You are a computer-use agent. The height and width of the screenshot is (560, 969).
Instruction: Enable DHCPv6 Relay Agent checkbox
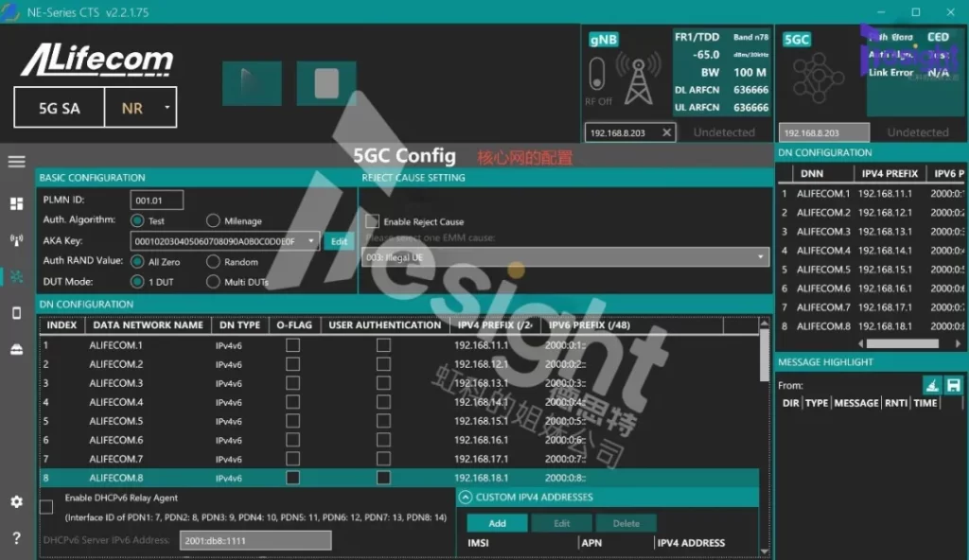46,507
